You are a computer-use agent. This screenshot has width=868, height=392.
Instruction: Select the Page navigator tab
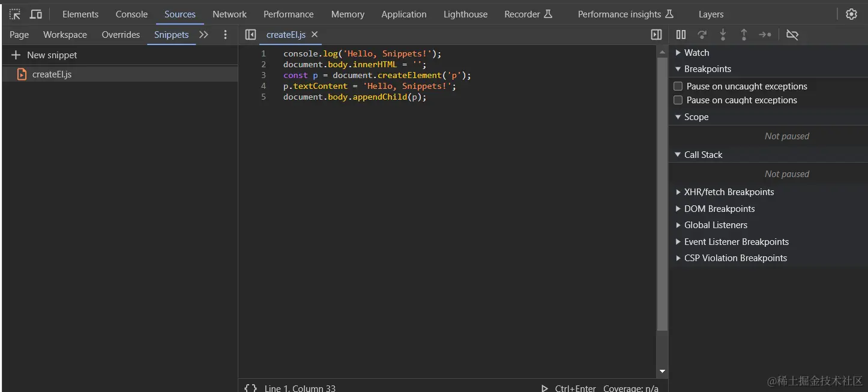(x=19, y=35)
